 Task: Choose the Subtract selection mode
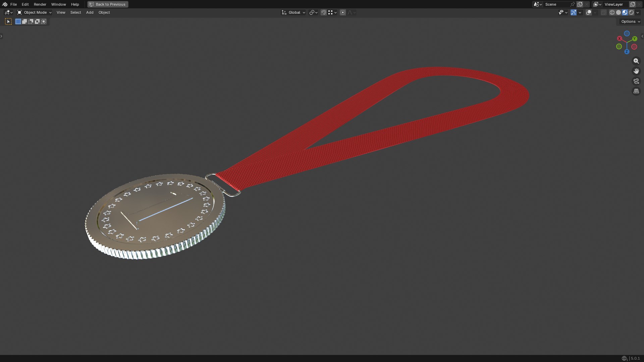click(x=31, y=21)
